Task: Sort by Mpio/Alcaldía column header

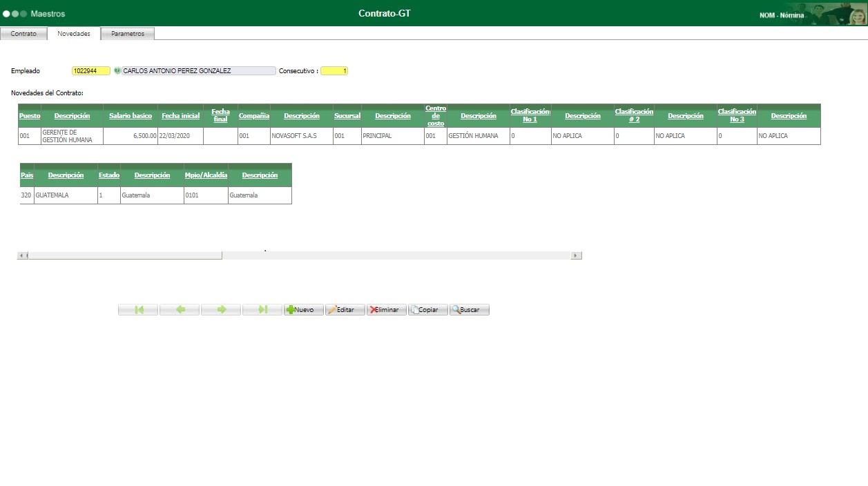Action: [x=206, y=175]
